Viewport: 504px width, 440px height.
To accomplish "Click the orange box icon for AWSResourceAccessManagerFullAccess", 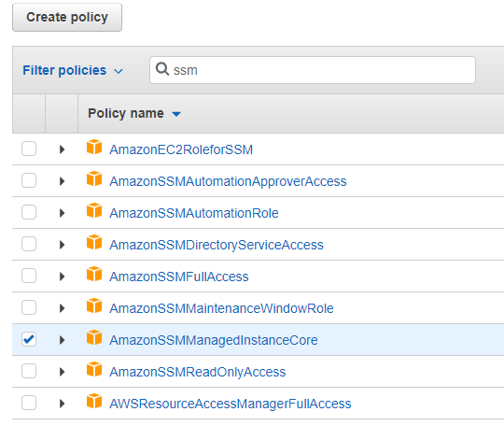I will pyautogui.click(x=94, y=401).
